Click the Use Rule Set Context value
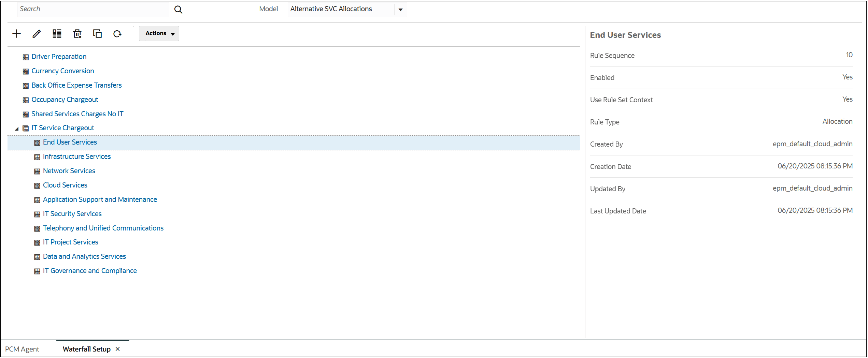 [848, 99]
